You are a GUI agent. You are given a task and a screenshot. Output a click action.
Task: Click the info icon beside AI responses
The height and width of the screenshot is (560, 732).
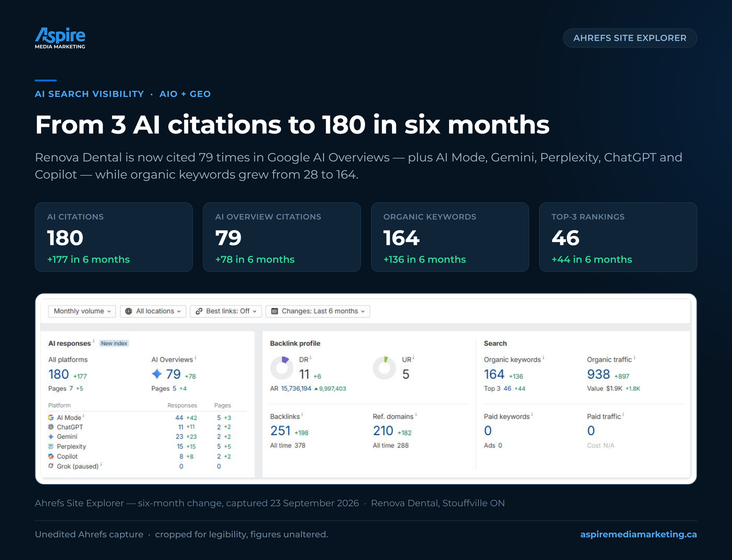(94, 341)
